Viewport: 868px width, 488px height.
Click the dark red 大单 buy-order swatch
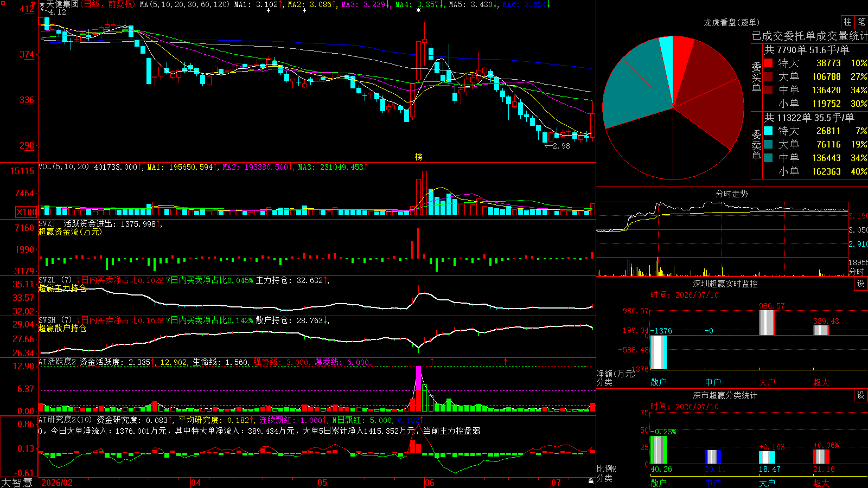point(768,76)
